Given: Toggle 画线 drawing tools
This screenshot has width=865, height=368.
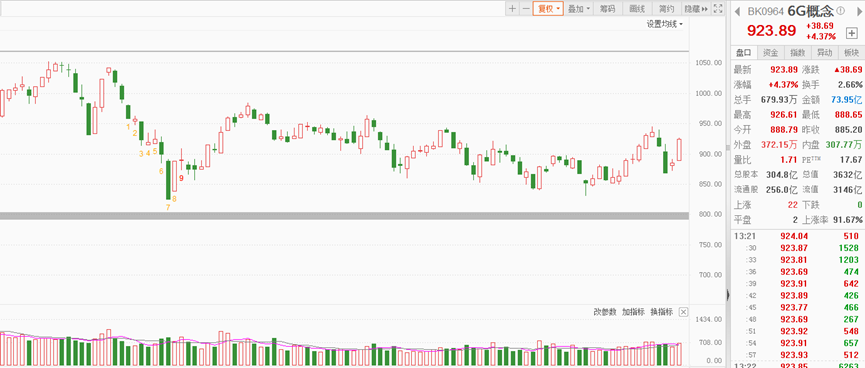Looking at the screenshot, I should click(637, 8).
